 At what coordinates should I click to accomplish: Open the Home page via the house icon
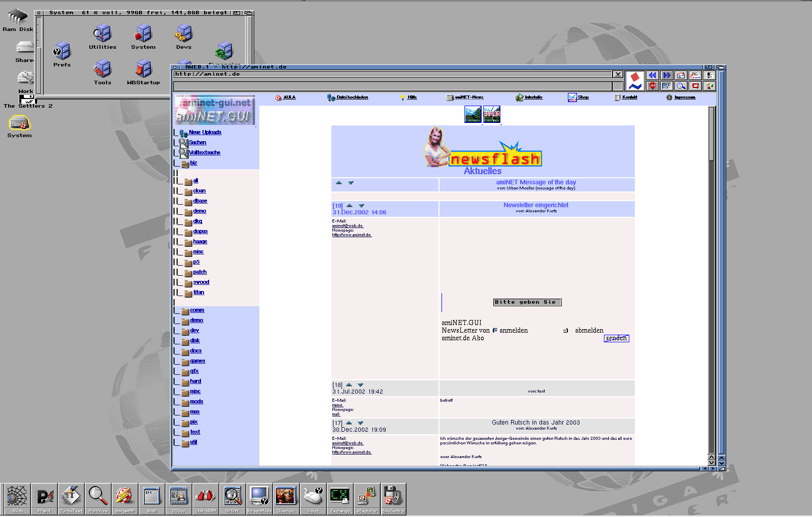[680, 75]
